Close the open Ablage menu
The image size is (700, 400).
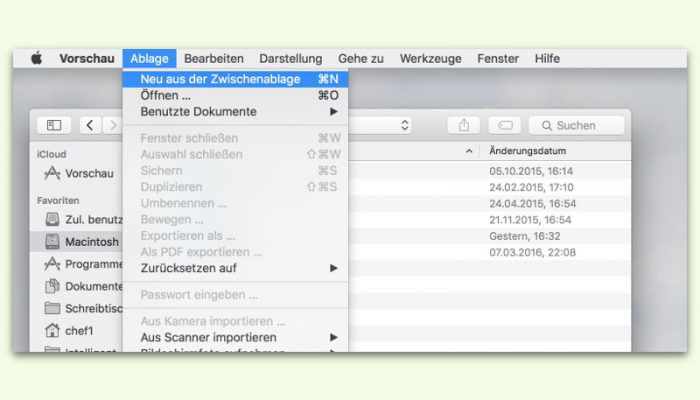coord(150,58)
